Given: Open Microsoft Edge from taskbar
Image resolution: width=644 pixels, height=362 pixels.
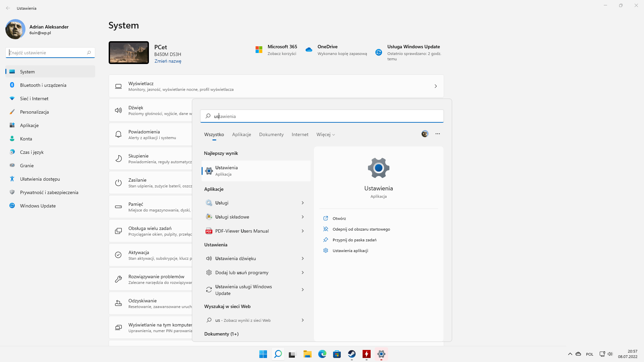Looking at the screenshot, I should [322, 354].
